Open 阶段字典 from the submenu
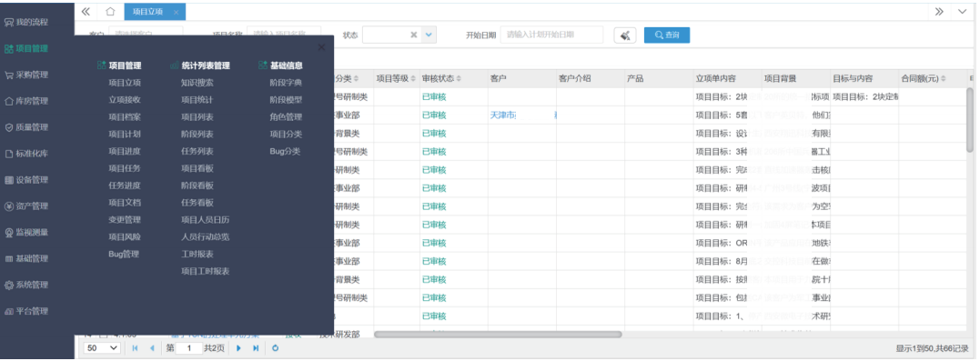The width and height of the screenshot is (980, 361). tap(286, 83)
